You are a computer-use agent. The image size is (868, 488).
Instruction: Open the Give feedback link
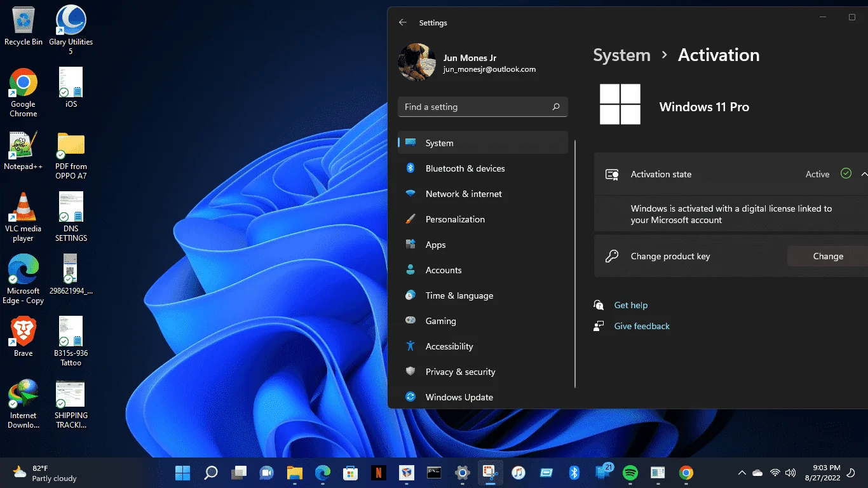642,326
